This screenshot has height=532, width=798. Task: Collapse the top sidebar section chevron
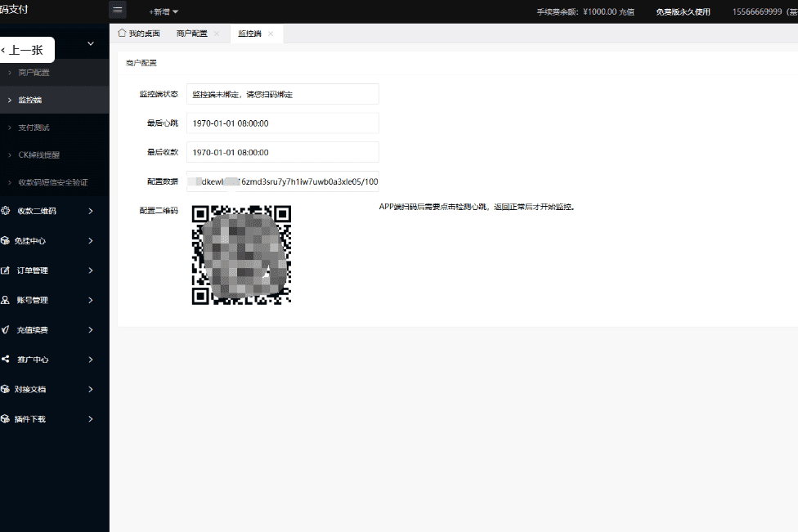point(91,44)
